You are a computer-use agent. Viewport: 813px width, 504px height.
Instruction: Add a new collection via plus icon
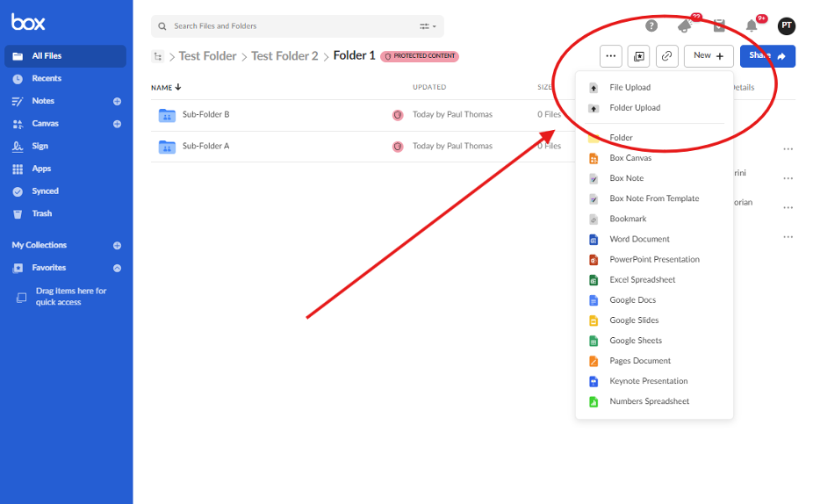[x=117, y=245]
